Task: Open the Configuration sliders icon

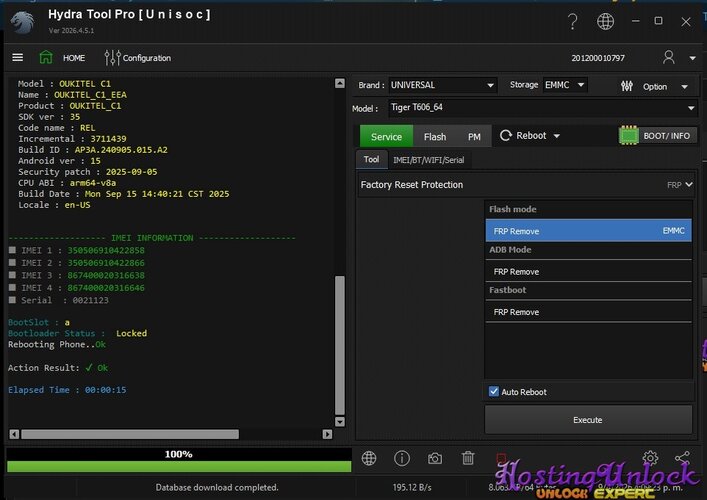Action: coord(112,58)
